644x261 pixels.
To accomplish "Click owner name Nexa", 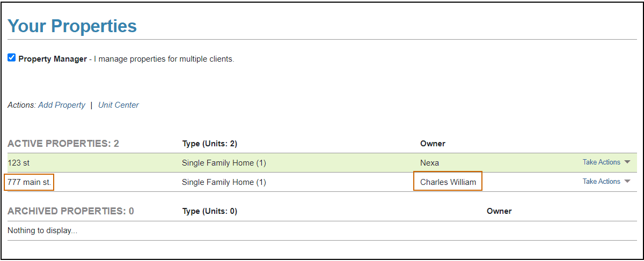I will point(430,163).
